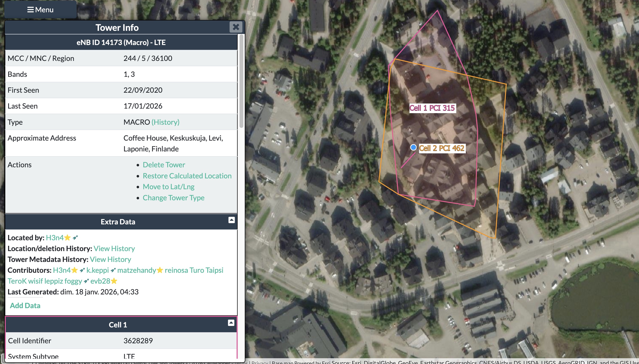Screen dimensions: 639x364
Task: Collapse the Cell 1 section
Action: click(x=231, y=323)
